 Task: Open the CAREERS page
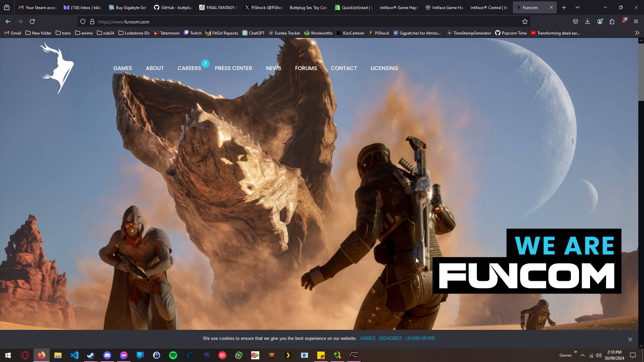coord(189,68)
